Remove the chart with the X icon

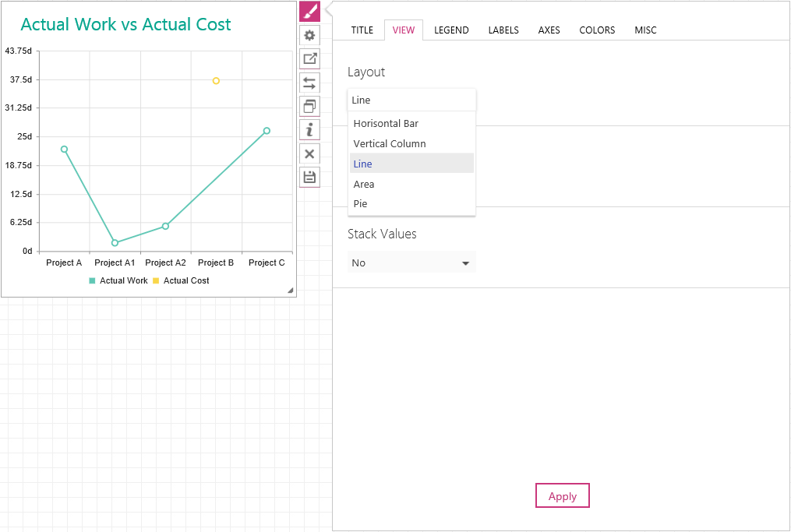click(309, 153)
